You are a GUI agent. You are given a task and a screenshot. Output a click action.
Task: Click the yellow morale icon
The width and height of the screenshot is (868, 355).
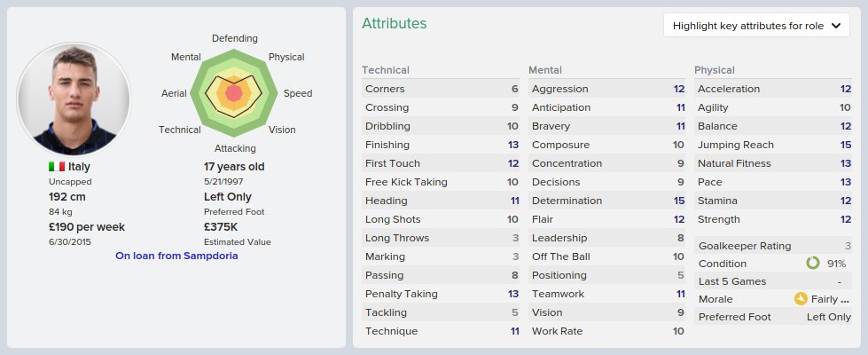tap(802, 298)
